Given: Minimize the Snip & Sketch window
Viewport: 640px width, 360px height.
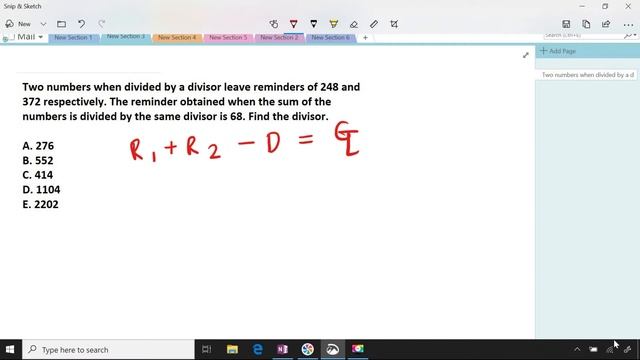Looking at the screenshot, I should click(x=582, y=6).
